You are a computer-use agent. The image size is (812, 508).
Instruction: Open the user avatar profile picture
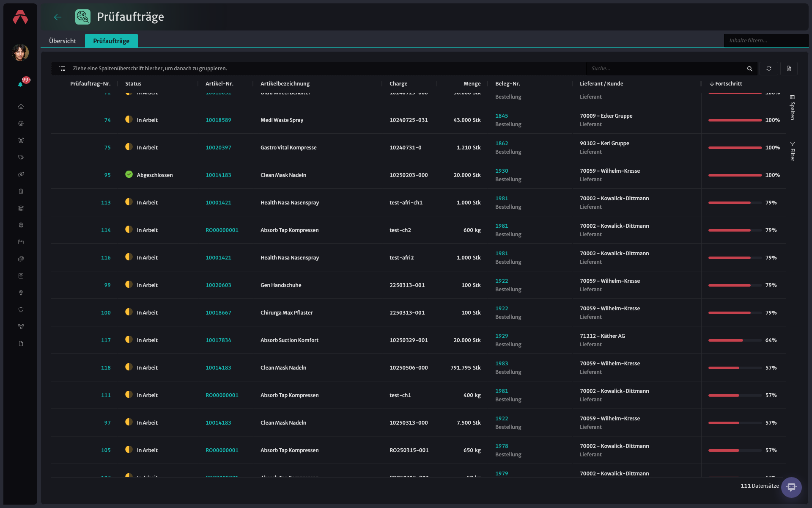point(20,52)
